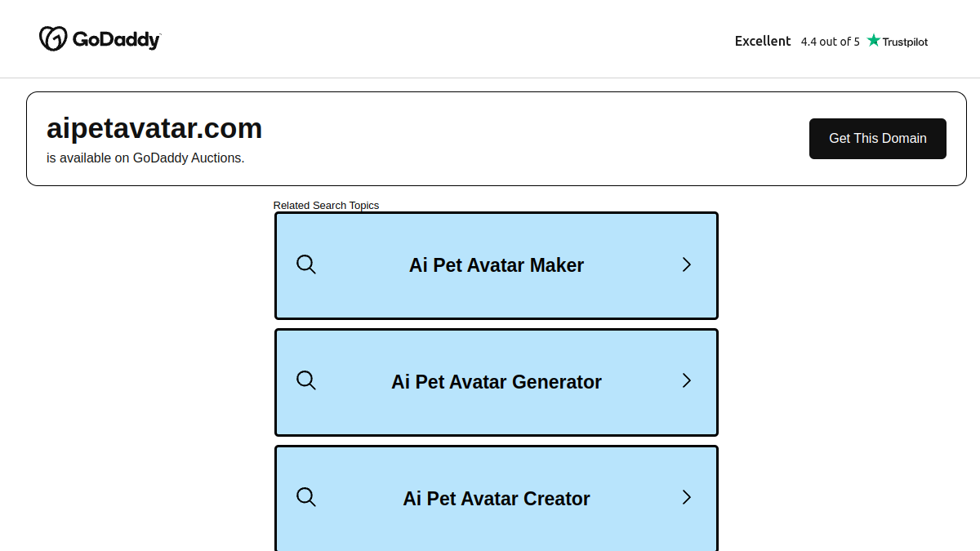Image resolution: width=980 pixels, height=551 pixels.
Task: Click the Excellent rating text
Action: (x=763, y=41)
